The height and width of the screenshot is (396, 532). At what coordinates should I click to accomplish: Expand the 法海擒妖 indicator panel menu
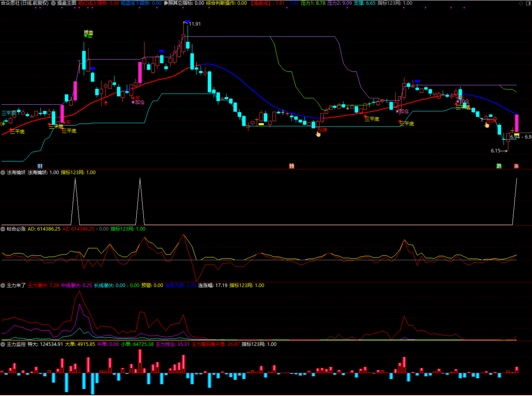point(3,173)
